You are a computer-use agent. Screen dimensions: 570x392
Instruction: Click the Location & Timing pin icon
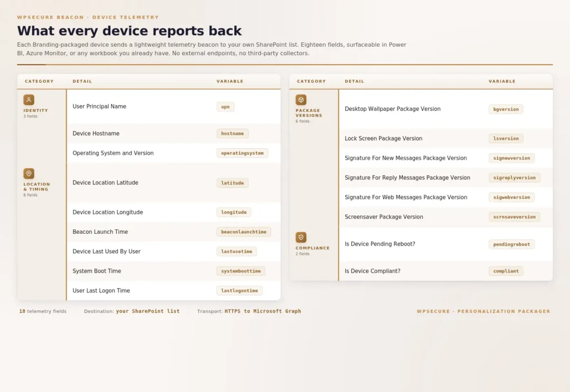click(x=29, y=174)
